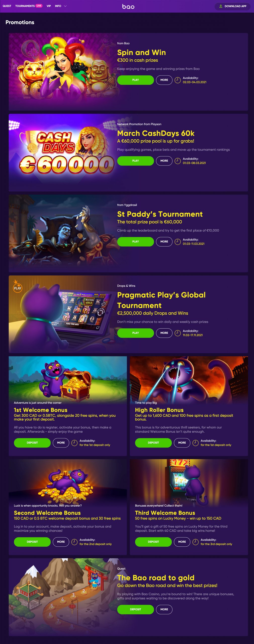The height and width of the screenshot is (644, 254).
Task: Open the St Paddy's Tournament title link
Action: [x=160, y=214]
